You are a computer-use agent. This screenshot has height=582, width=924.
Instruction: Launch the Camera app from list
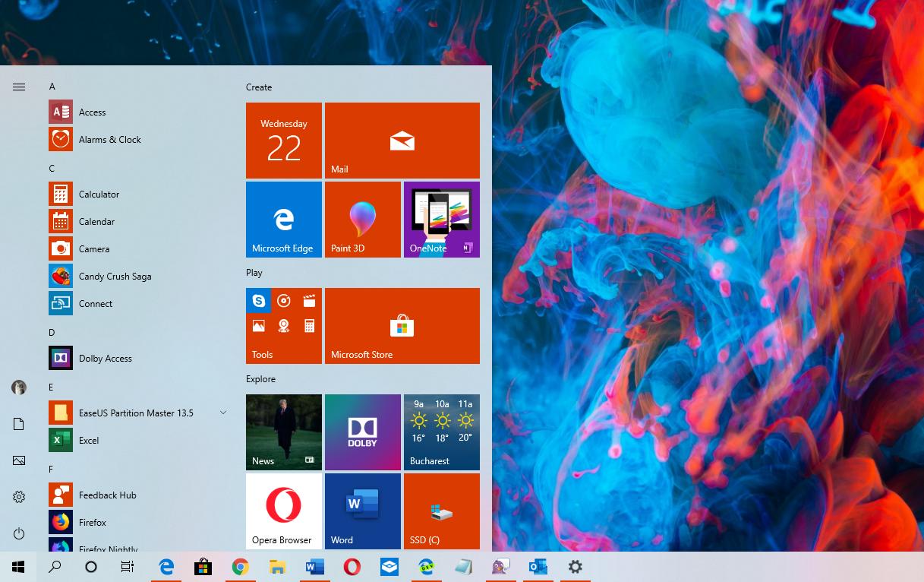[140, 249]
